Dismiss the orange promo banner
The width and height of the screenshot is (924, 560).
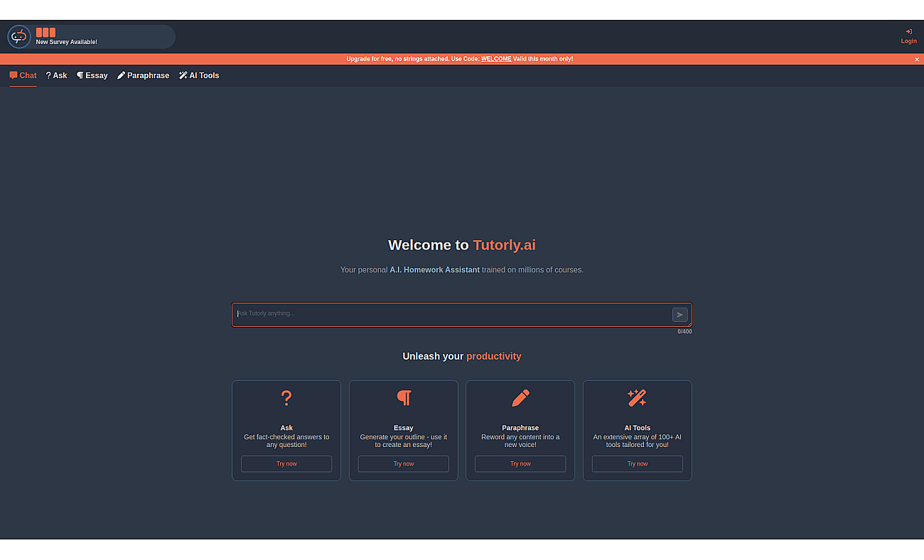tap(917, 60)
